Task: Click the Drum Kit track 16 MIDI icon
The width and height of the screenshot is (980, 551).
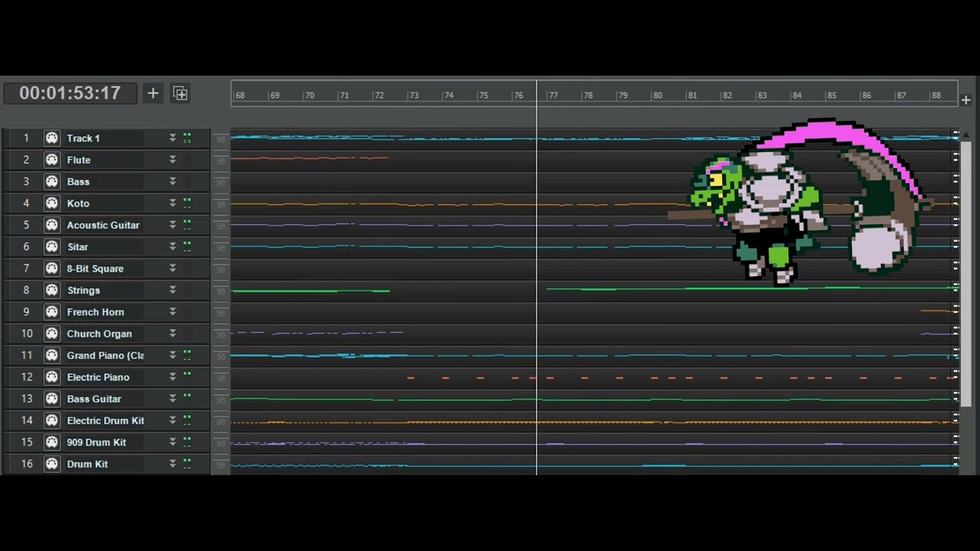Action: coord(51,464)
